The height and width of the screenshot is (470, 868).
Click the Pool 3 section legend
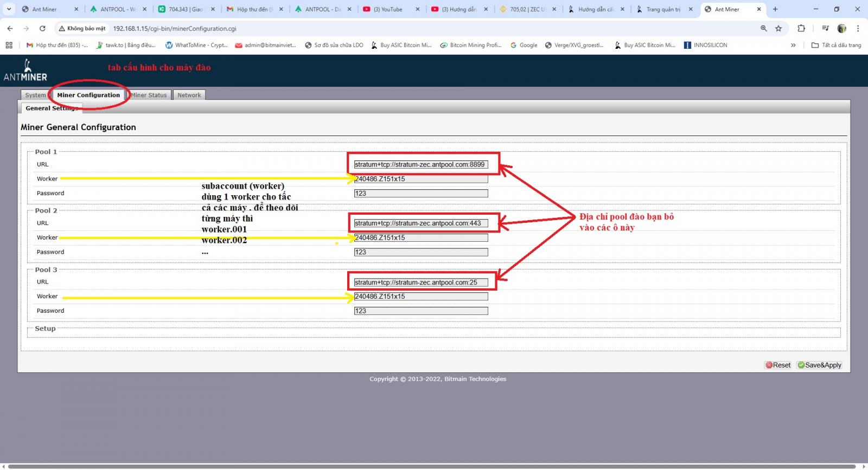pos(46,270)
